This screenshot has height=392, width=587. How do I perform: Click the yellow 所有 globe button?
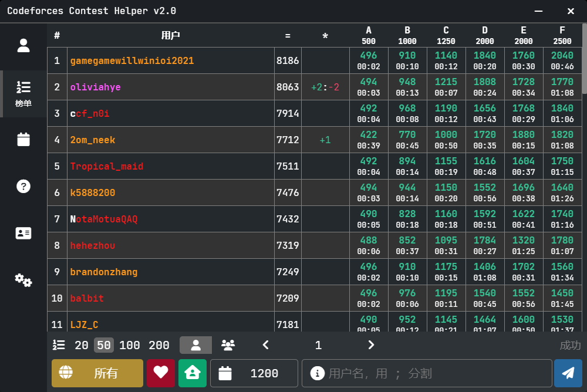click(97, 373)
